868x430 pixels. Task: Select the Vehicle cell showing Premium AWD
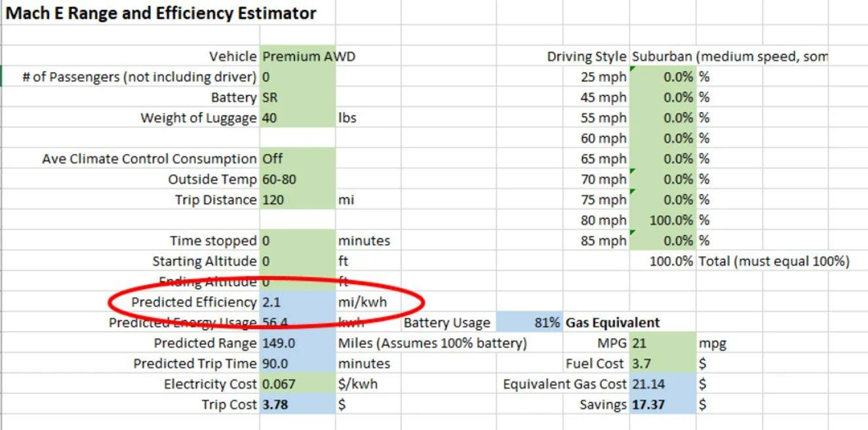click(x=298, y=56)
